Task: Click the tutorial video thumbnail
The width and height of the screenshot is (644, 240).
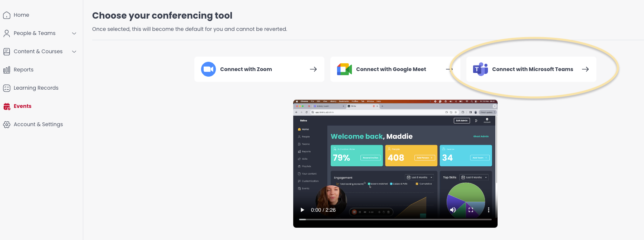Action: [395, 164]
